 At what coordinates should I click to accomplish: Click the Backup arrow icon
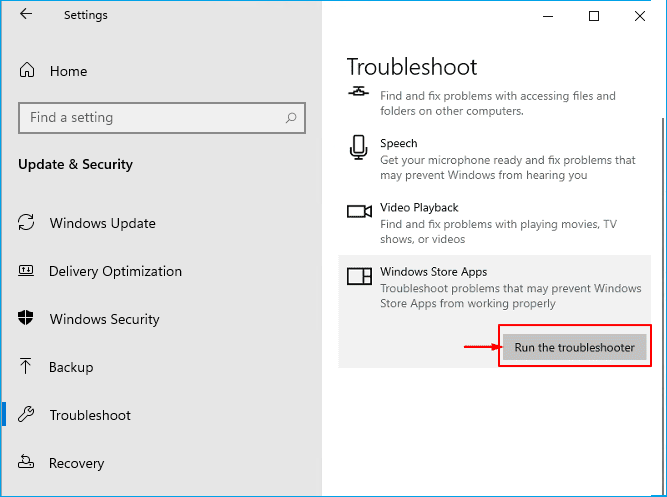click(27, 367)
